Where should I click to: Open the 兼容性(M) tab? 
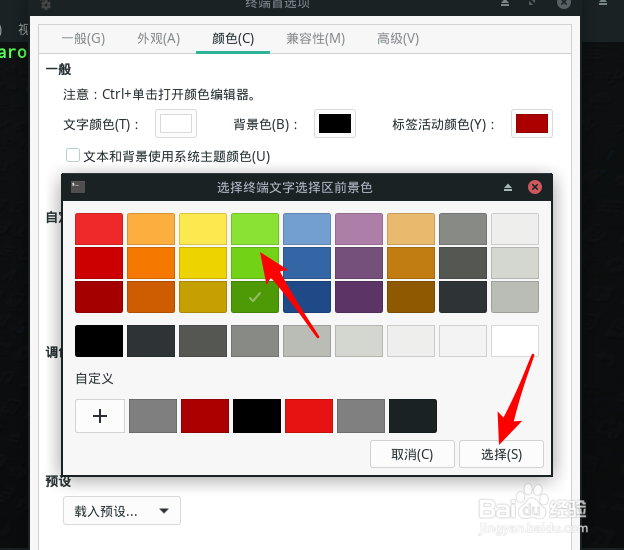point(315,39)
